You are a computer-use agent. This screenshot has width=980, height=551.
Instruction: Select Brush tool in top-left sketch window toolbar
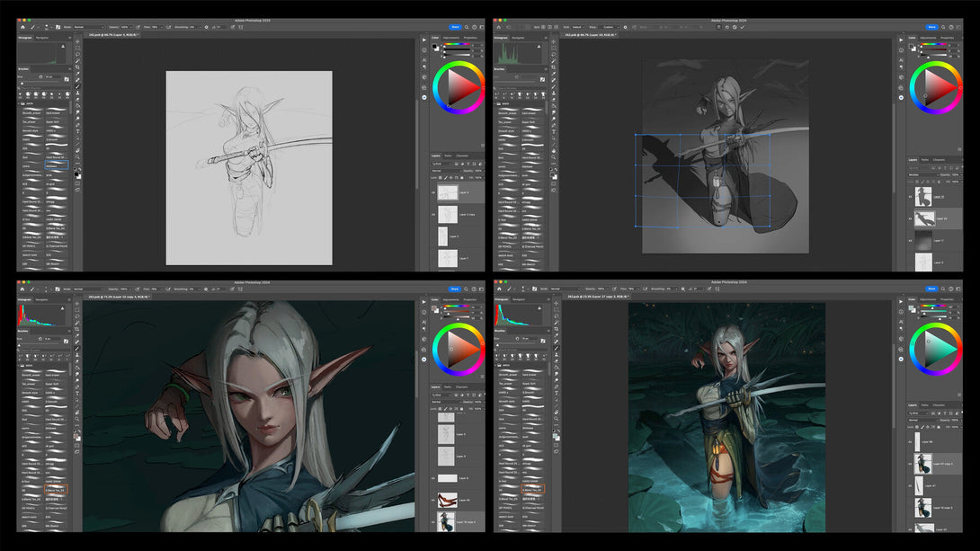pyautogui.click(x=77, y=86)
